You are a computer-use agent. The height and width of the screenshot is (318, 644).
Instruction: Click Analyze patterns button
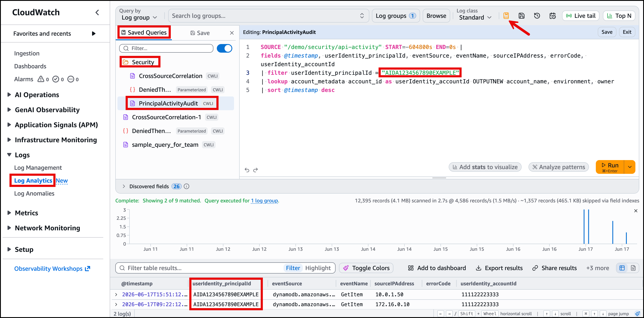[559, 167]
